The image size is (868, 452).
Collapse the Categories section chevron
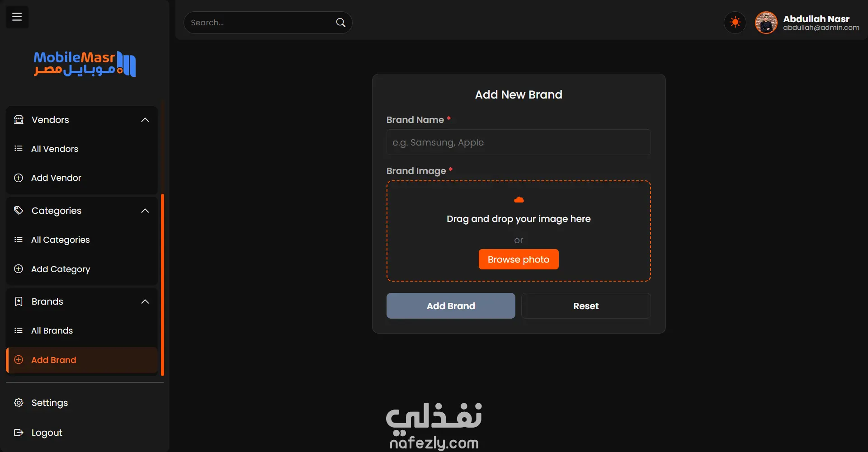pos(145,211)
